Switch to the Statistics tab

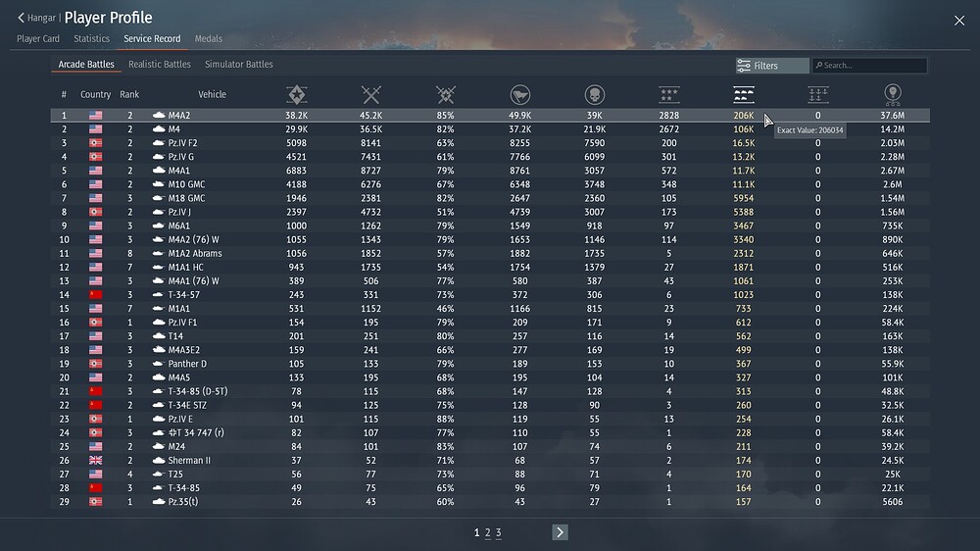91,39
